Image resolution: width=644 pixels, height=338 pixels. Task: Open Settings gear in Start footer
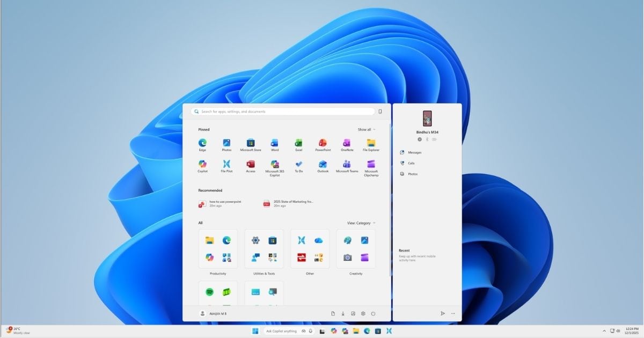pos(363,313)
